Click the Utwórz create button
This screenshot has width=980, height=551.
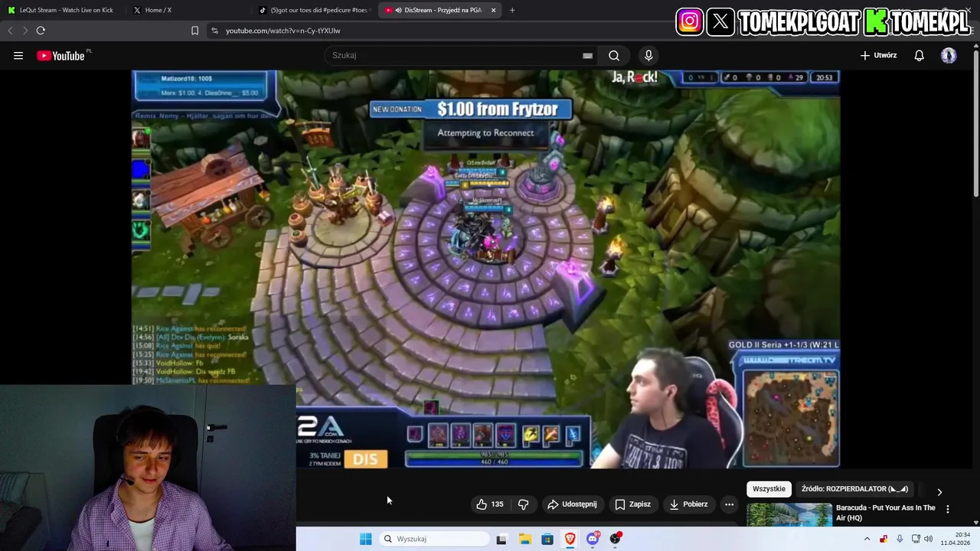pos(878,55)
